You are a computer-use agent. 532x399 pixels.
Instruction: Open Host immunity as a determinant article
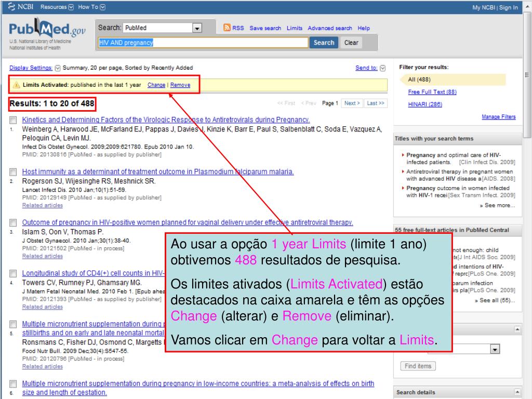(158, 171)
